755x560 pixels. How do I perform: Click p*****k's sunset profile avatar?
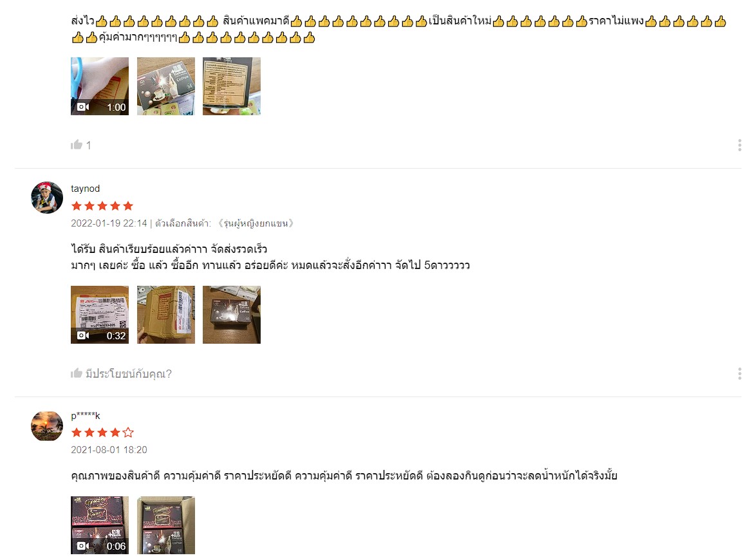[47, 425]
